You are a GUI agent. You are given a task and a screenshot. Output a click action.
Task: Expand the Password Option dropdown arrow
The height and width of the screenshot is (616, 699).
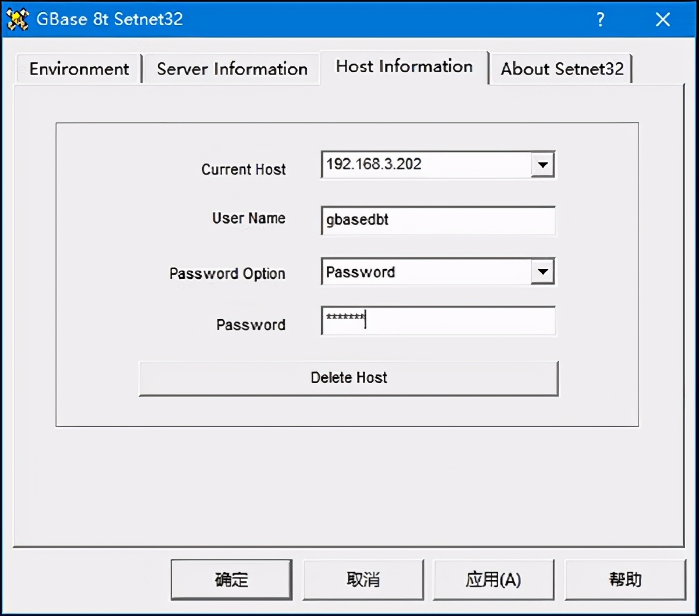pyautogui.click(x=542, y=272)
